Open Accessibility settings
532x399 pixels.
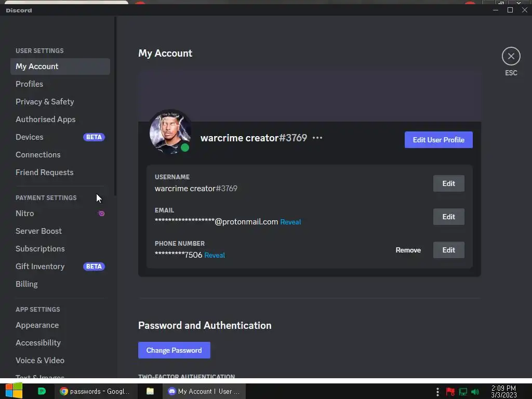click(60, 343)
